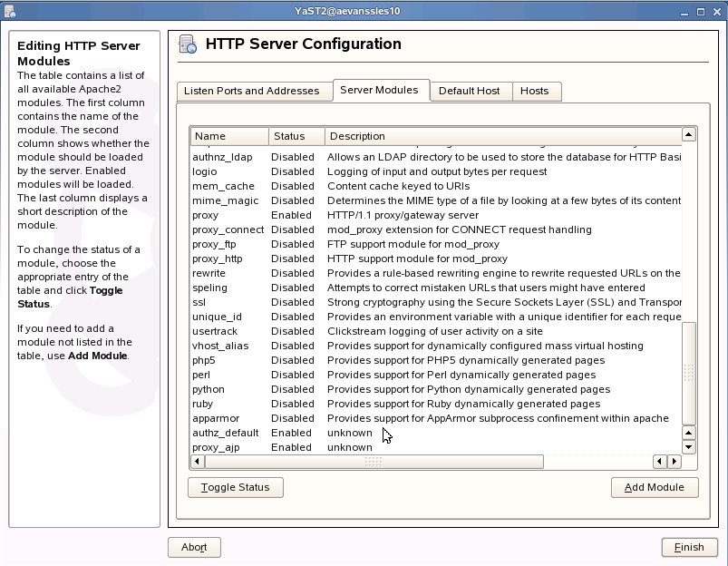
Task: Select the authnz_ldap module row
Action: point(436,157)
